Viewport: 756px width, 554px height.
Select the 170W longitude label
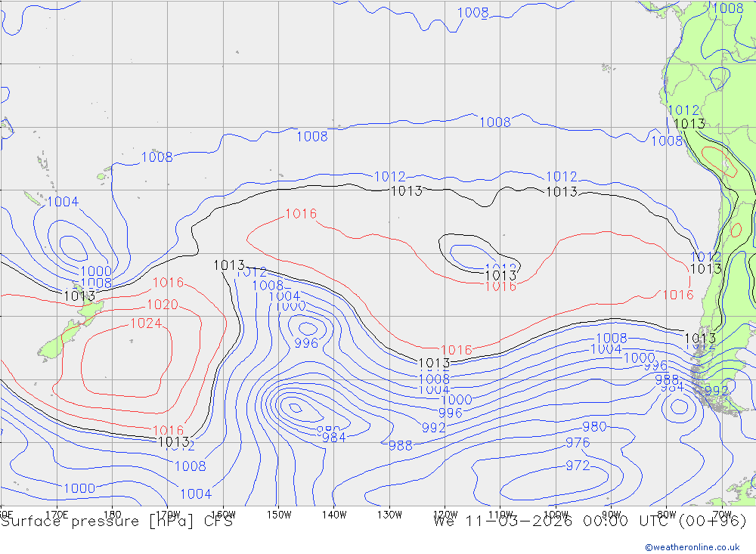tap(168, 515)
